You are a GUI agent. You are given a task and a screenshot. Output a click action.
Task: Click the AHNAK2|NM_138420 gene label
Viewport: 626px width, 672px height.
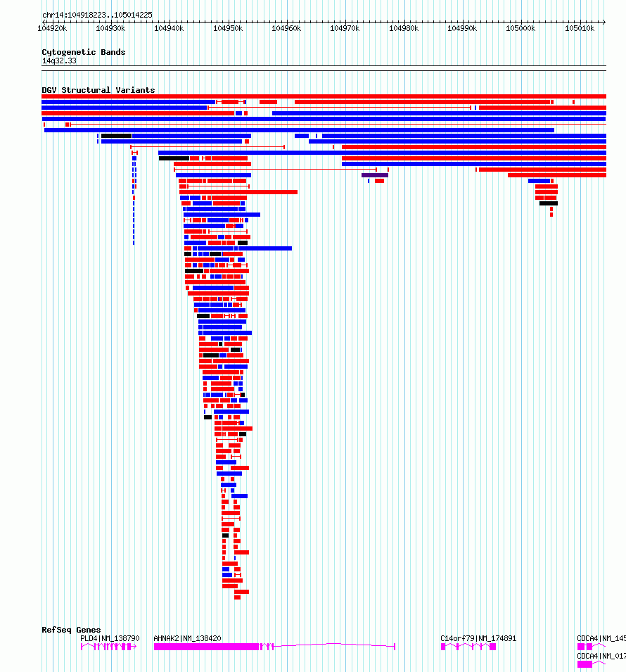point(187,638)
